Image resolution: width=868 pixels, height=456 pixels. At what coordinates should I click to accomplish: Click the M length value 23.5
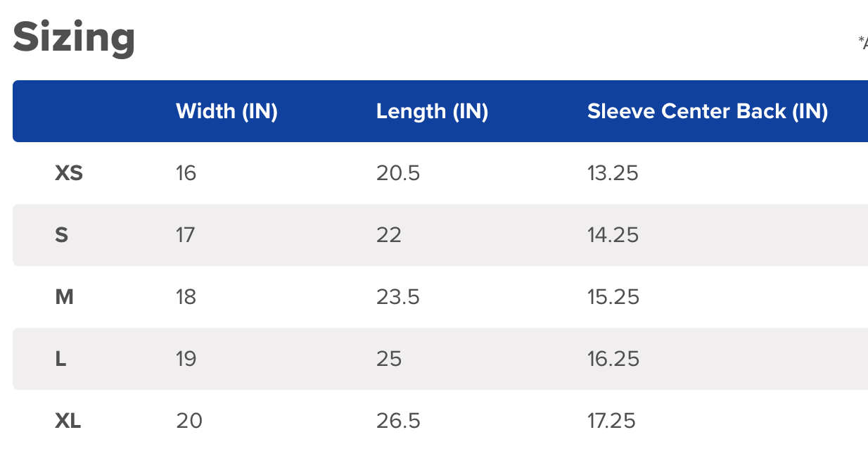tap(398, 297)
